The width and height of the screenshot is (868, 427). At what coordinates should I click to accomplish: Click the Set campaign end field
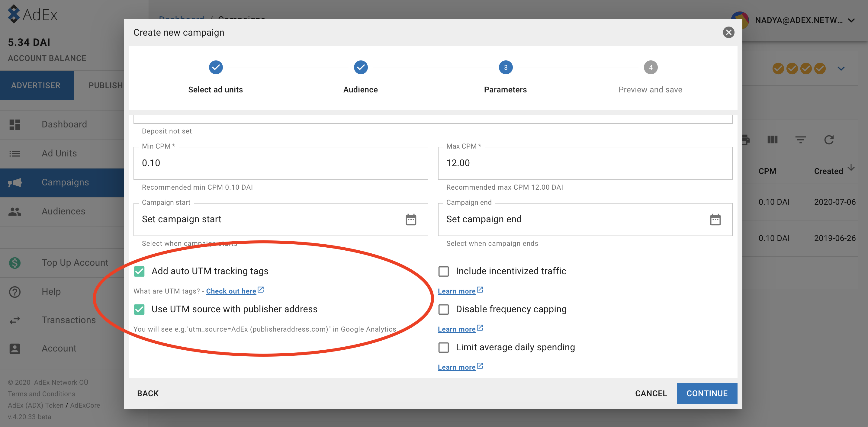pyautogui.click(x=585, y=220)
